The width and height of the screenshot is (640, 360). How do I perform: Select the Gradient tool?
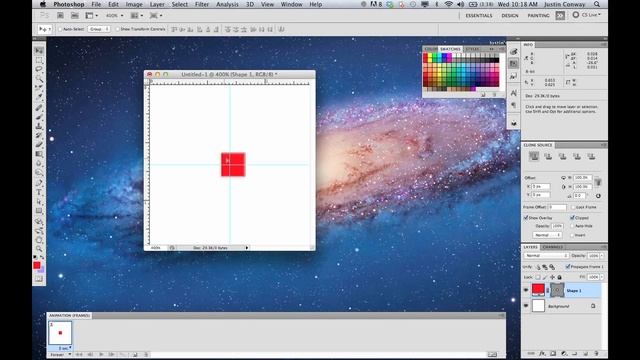(39, 154)
